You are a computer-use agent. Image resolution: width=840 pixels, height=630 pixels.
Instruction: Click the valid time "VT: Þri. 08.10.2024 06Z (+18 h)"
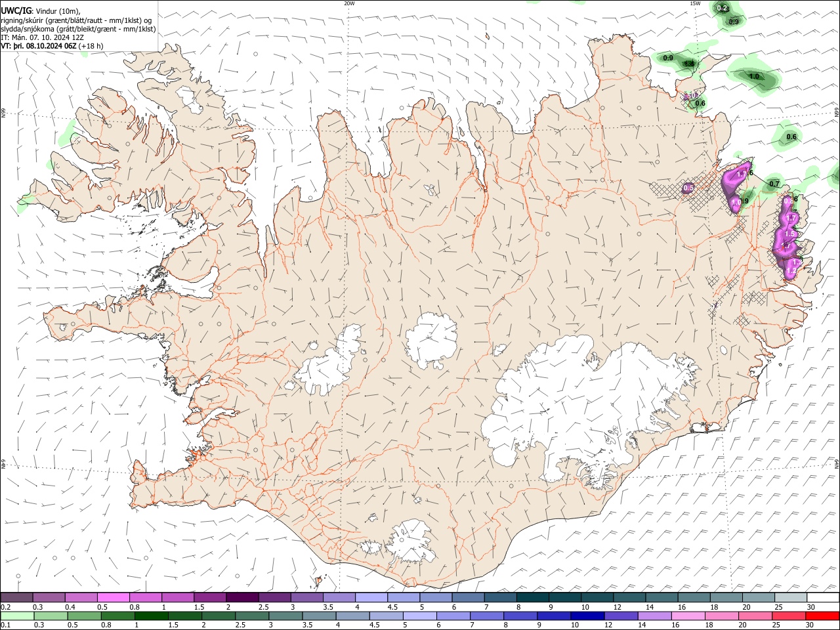52,46
